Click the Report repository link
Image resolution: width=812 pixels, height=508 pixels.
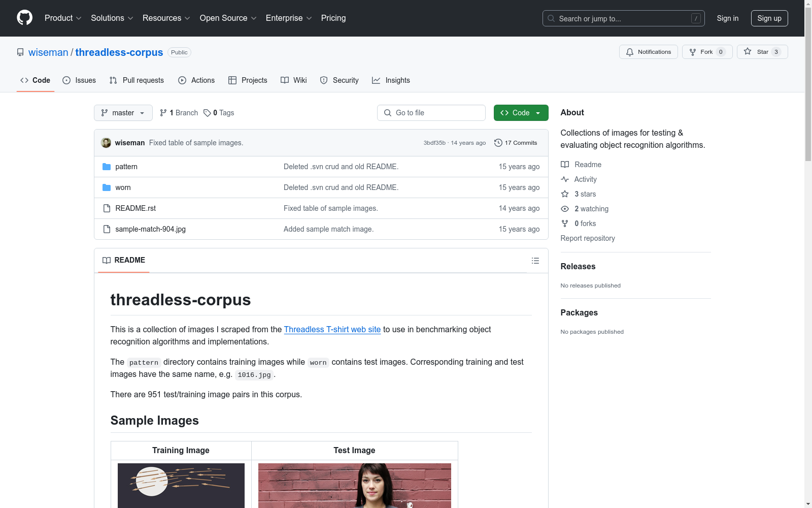(588, 238)
